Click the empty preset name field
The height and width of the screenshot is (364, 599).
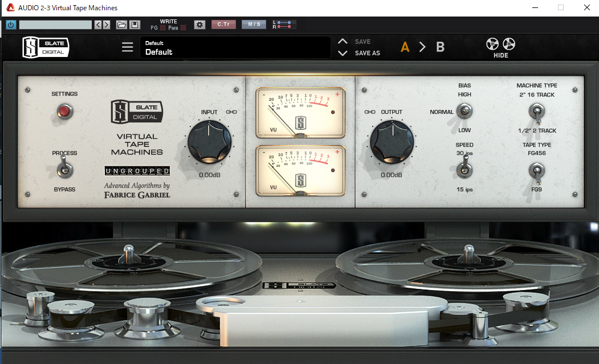coord(55,25)
